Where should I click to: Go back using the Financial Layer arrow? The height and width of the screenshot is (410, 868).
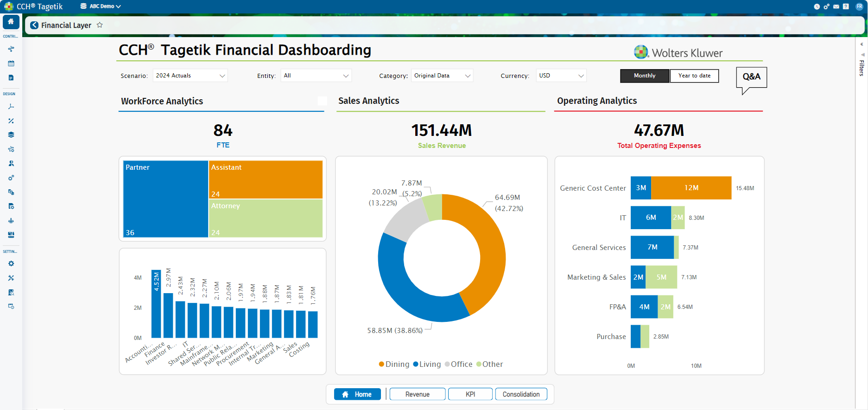pyautogui.click(x=34, y=25)
